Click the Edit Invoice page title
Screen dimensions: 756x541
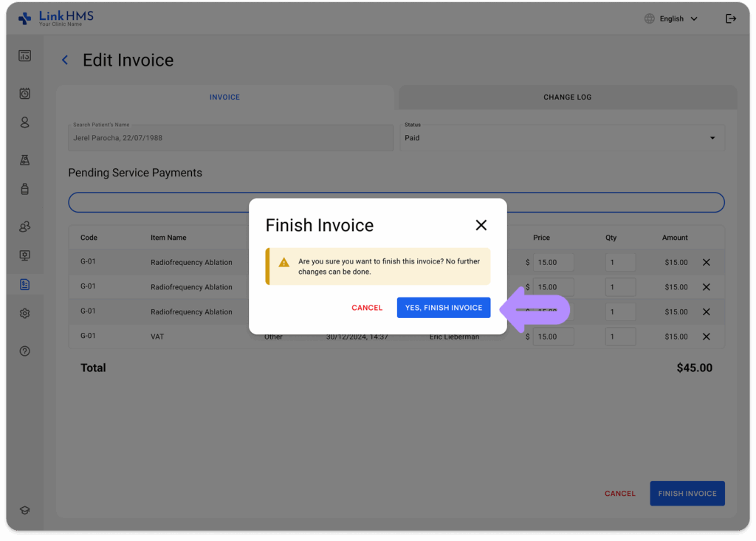click(128, 61)
